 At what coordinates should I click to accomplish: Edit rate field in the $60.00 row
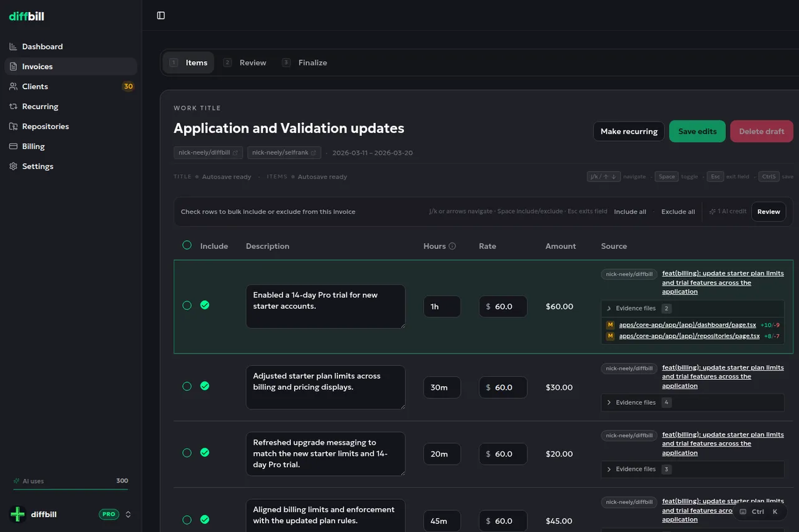[x=503, y=306]
